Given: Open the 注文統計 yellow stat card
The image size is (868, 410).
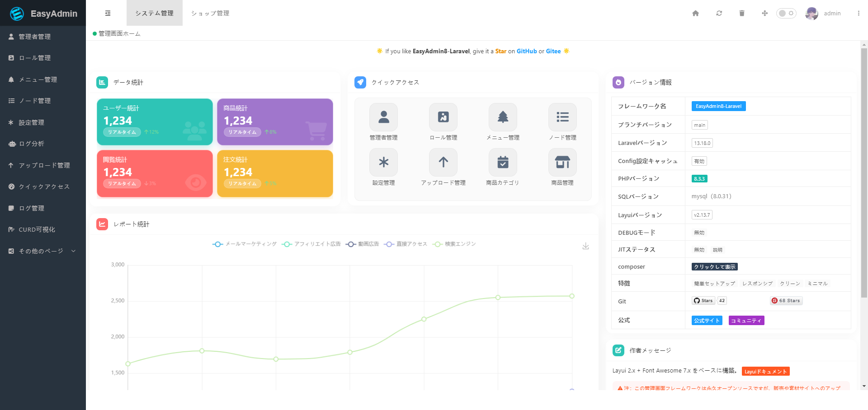Looking at the screenshot, I should pyautogui.click(x=275, y=173).
